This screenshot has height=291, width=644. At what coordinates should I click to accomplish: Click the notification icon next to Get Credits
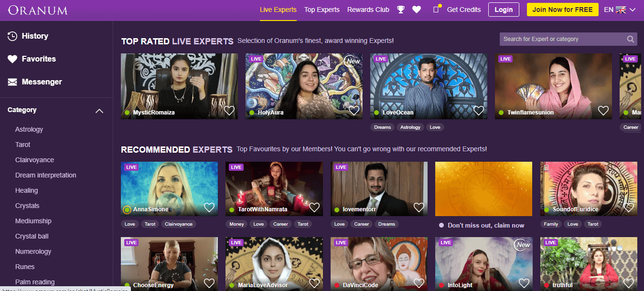pyautogui.click(x=436, y=9)
